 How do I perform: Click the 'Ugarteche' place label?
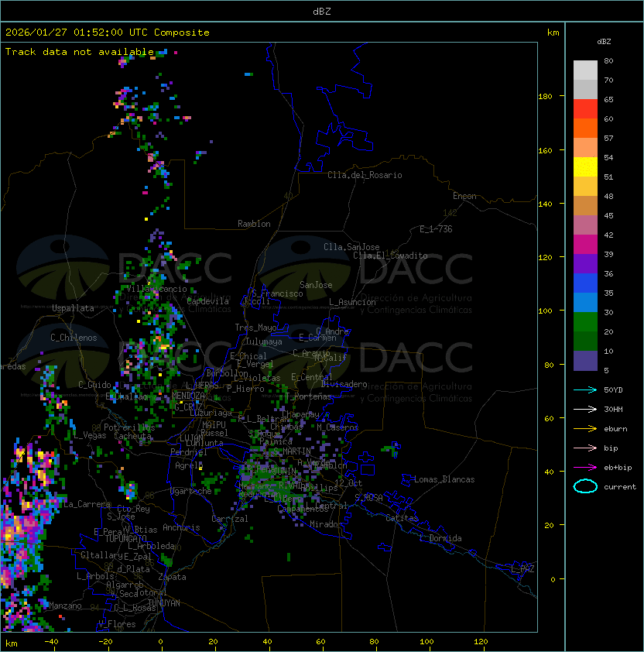pyautogui.click(x=191, y=491)
